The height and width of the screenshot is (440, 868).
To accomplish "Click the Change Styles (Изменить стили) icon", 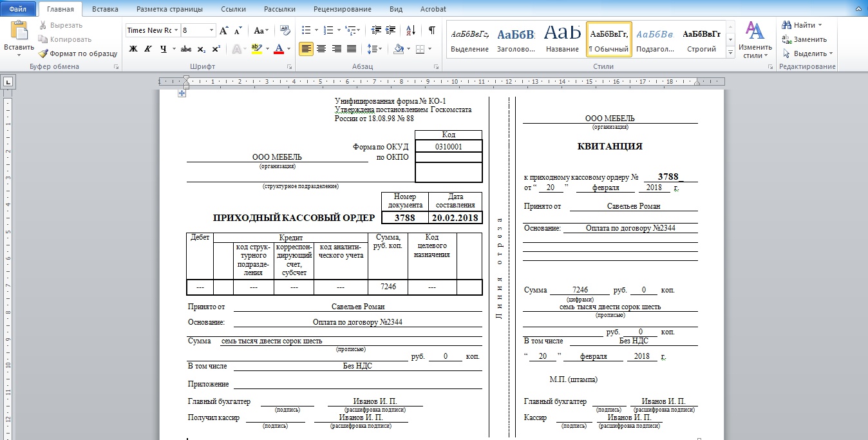I will coord(755,40).
